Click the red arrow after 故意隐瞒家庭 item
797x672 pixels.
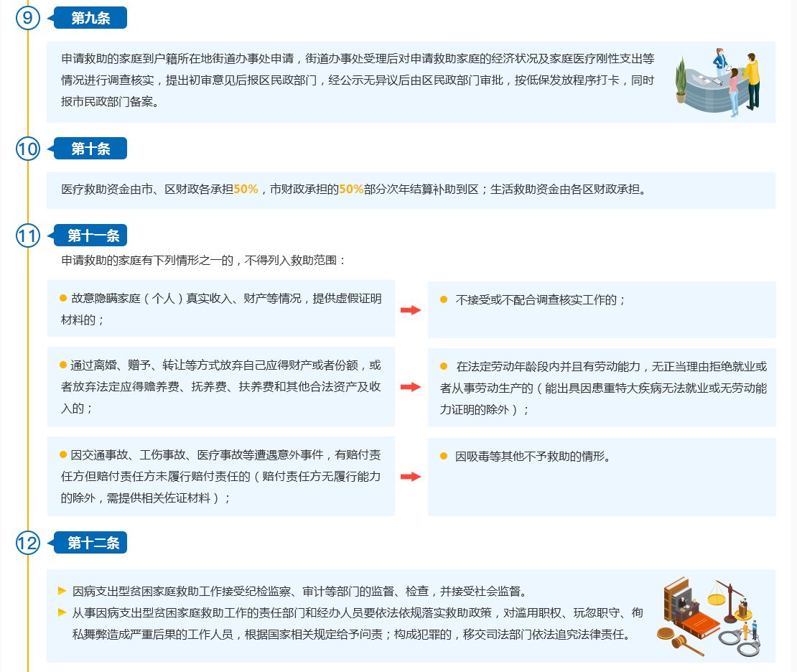(x=411, y=310)
